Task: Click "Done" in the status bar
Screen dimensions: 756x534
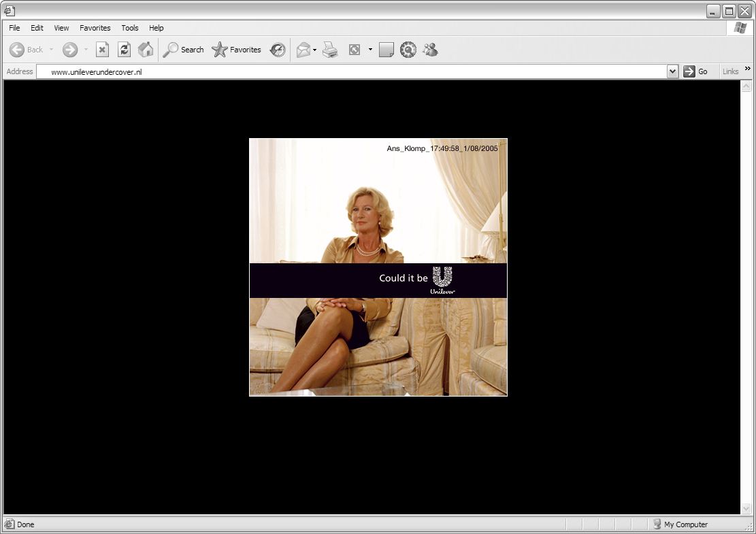Action: (26, 524)
